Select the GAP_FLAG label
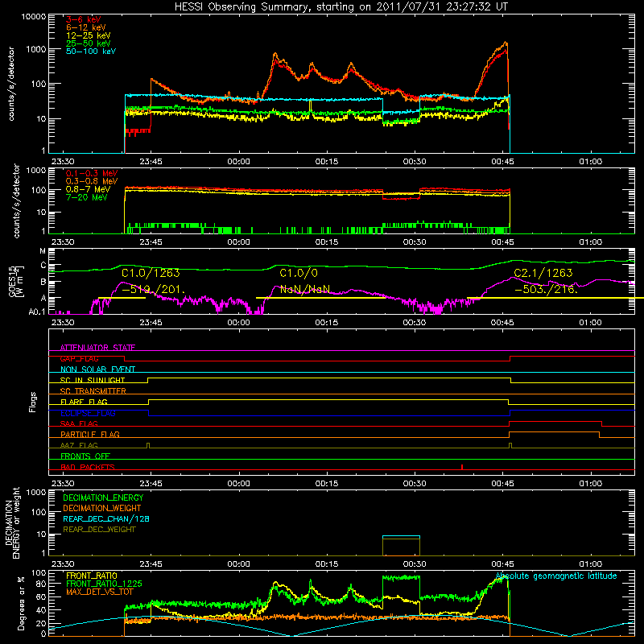The height and width of the screenshot is (644, 644). click(x=79, y=358)
